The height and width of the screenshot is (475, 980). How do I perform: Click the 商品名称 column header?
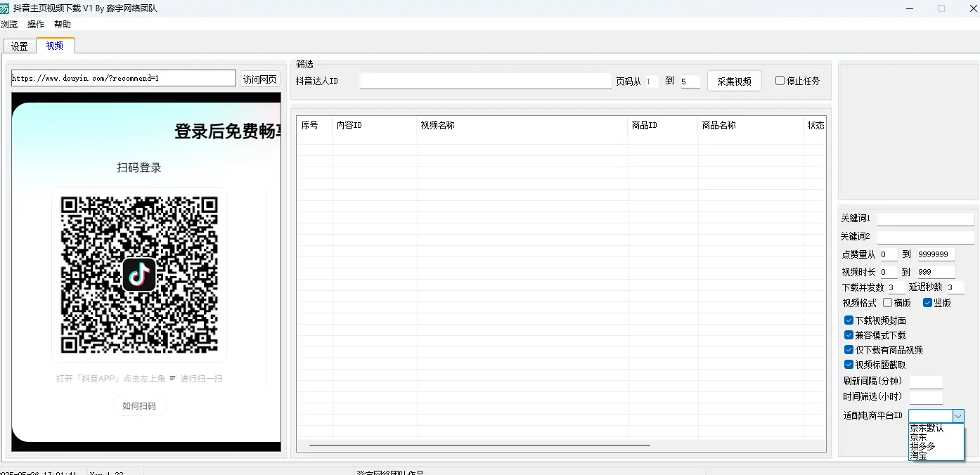click(751, 126)
